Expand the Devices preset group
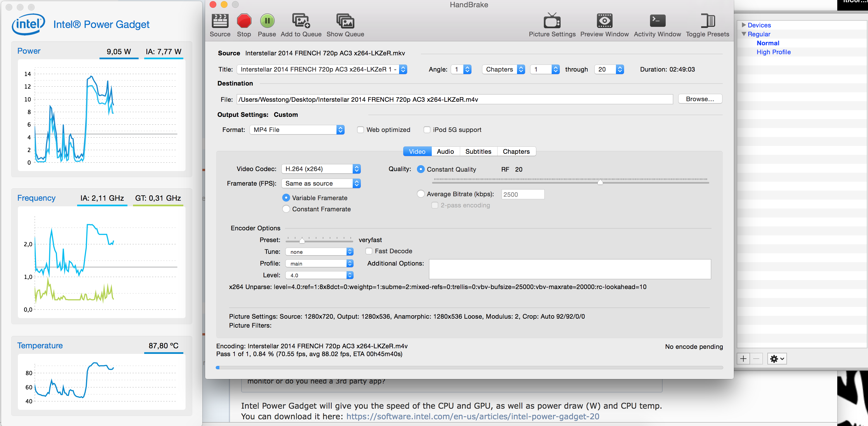This screenshot has height=426, width=868. coord(744,25)
